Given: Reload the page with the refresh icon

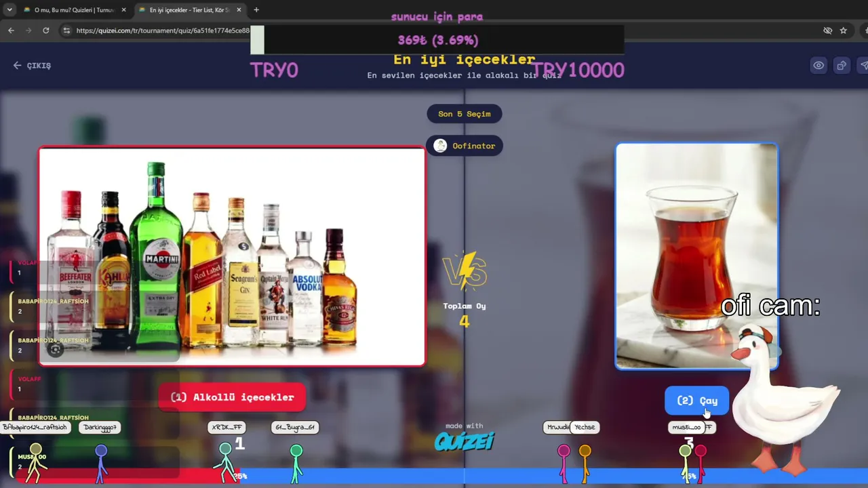Looking at the screenshot, I should [x=45, y=30].
